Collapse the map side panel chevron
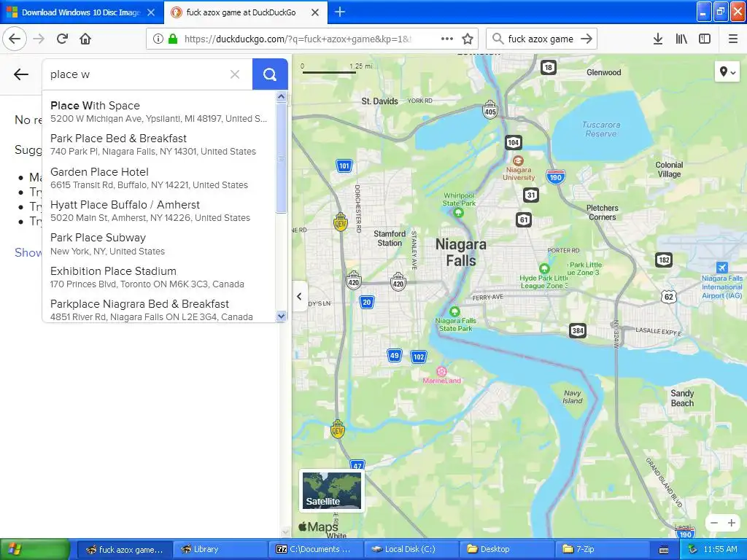Image resolution: width=747 pixels, height=560 pixels. point(299,296)
